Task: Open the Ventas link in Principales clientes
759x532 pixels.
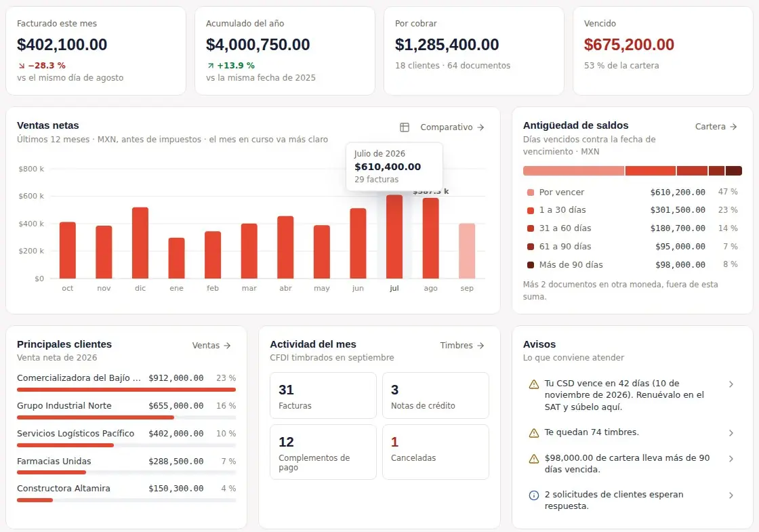Action: click(211, 345)
